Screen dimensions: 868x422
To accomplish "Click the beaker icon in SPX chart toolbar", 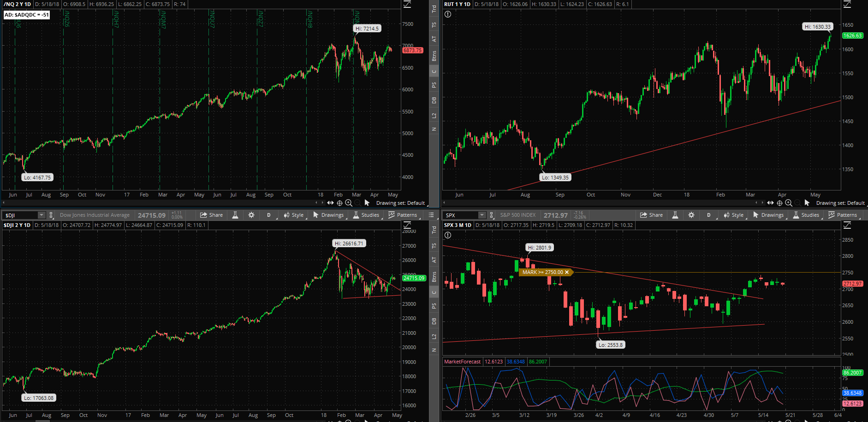I will click(x=675, y=215).
